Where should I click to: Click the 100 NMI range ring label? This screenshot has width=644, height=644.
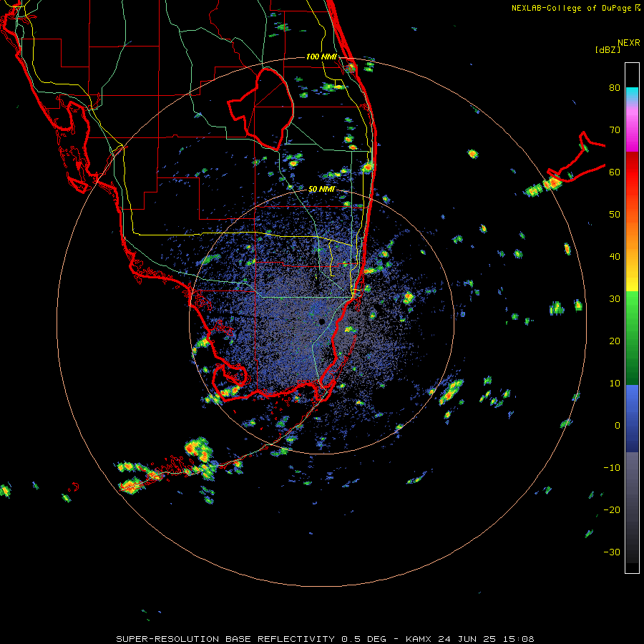coord(321,57)
